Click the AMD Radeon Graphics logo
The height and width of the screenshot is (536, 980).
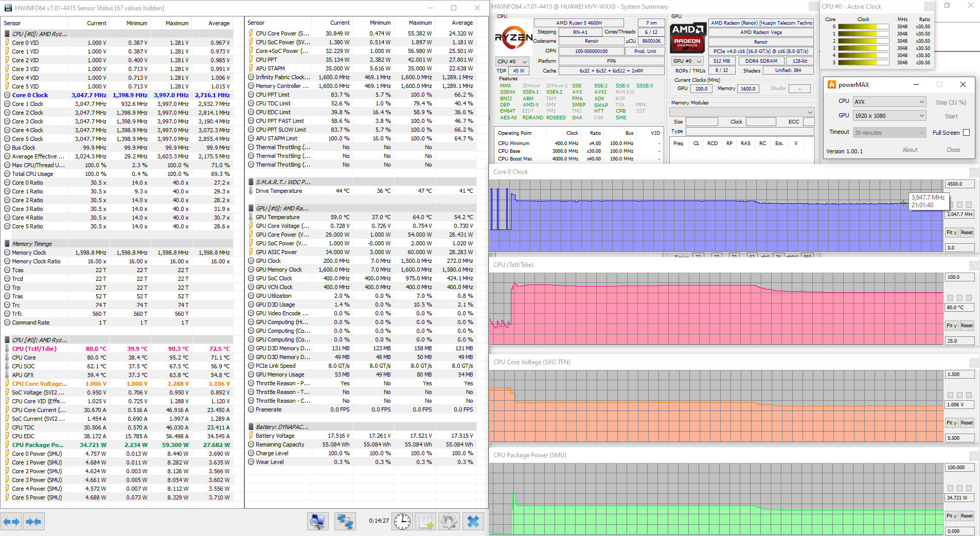pos(687,37)
